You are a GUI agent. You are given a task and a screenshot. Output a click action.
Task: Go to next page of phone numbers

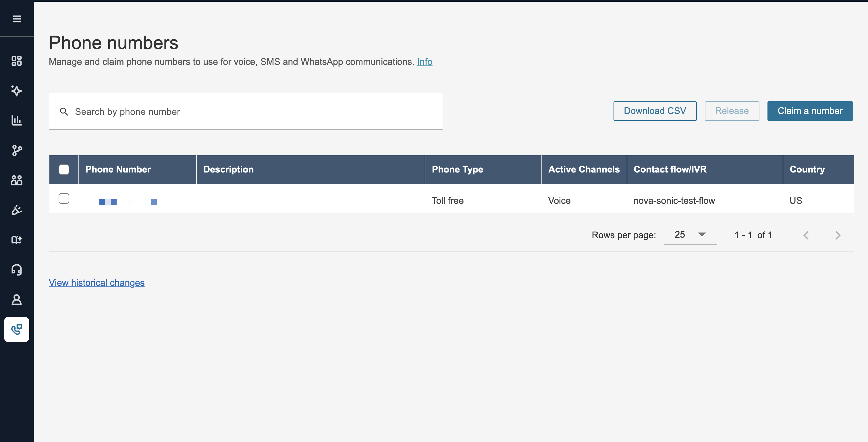[x=838, y=235]
